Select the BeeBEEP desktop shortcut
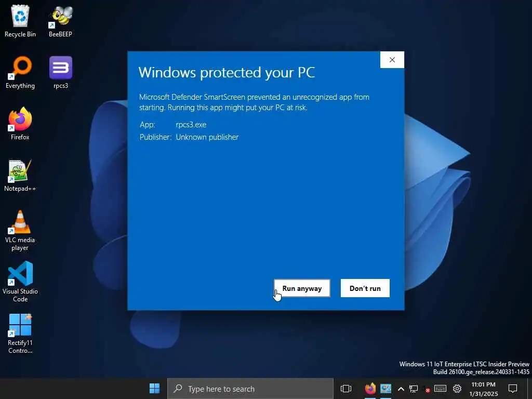The width and height of the screenshot is (532, 399). 60,21
